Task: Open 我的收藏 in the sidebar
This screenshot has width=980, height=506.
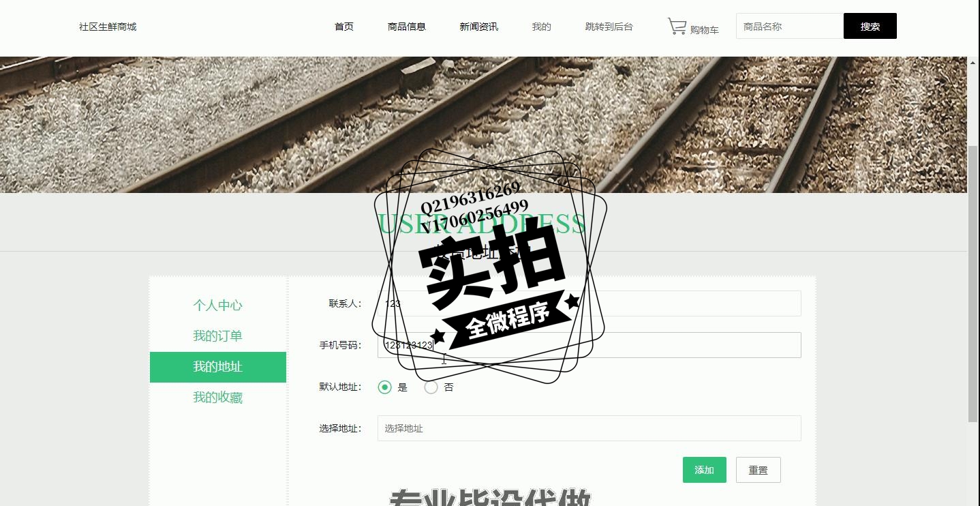Action: tap(218, 398)
